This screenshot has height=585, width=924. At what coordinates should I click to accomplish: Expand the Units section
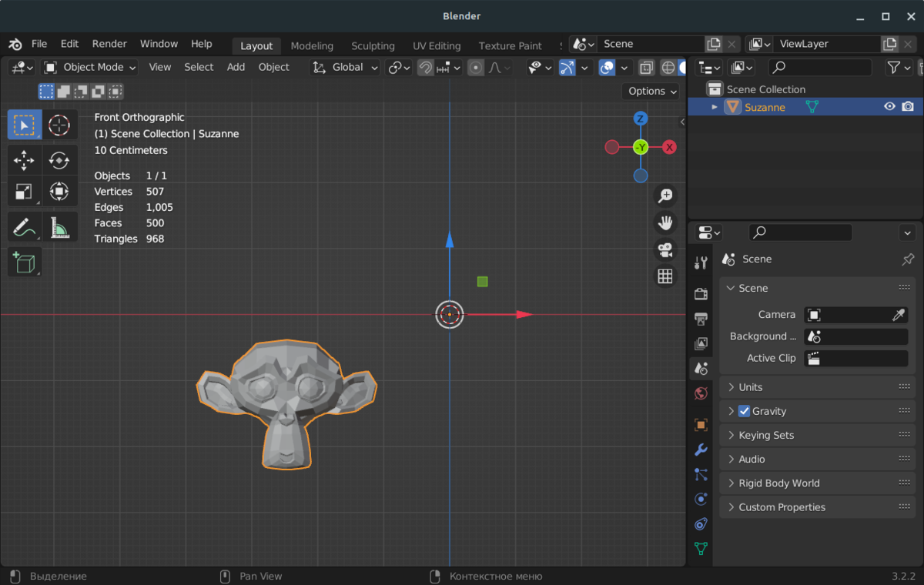click(x=751, y=387)
